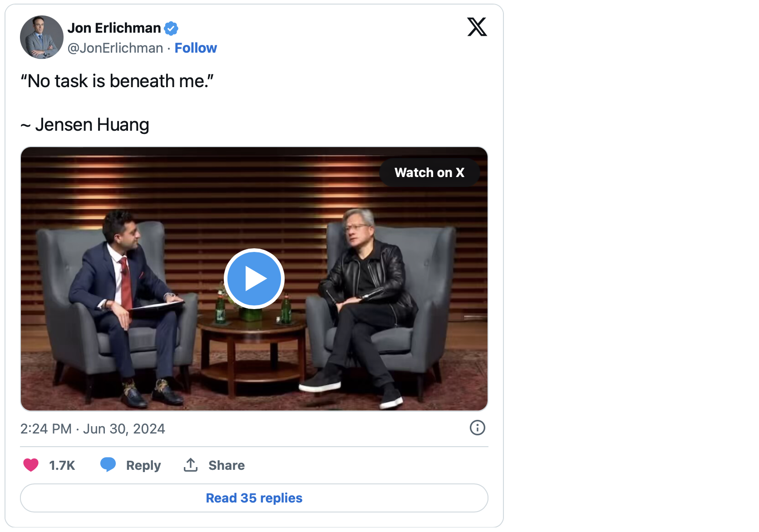
Task: Click the reply speech bubble icon
Action: 108,465
